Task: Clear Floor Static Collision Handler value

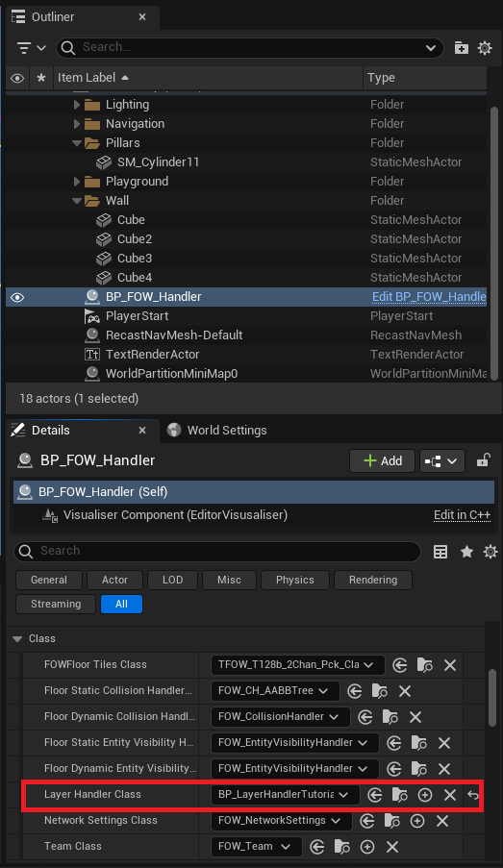Action: coord(404,691)
